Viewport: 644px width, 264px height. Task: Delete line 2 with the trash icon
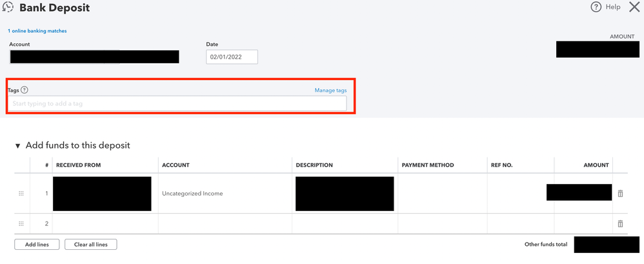620,224
